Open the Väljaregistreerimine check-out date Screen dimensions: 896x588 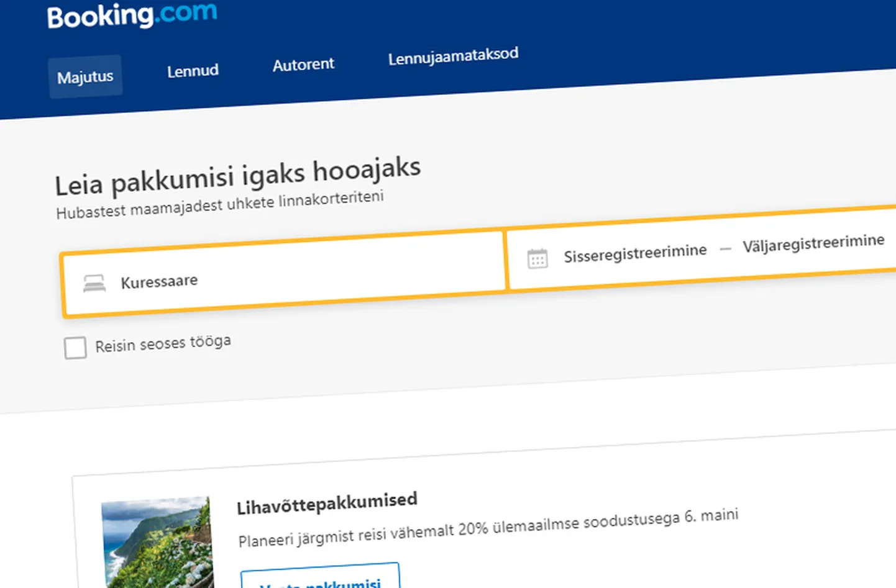[813, 243]
